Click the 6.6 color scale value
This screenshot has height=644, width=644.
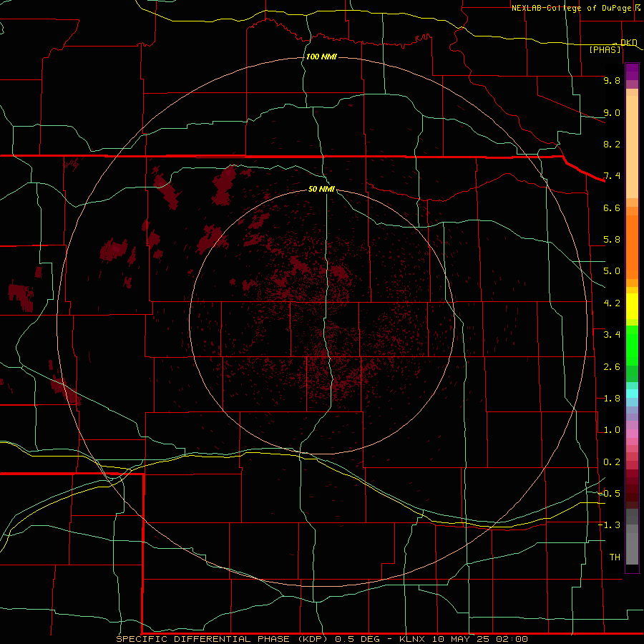point(612,208)
